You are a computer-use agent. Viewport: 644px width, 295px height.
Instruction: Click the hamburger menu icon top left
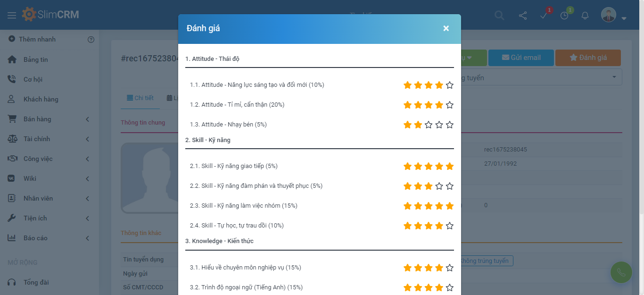(12, 14)
